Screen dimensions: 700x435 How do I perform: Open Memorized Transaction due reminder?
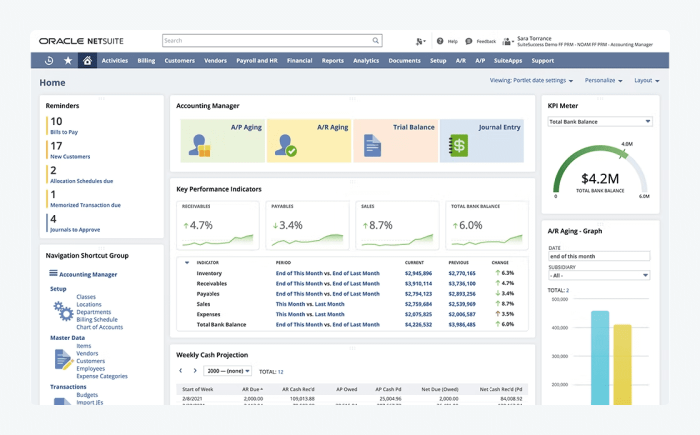[x=85, y=205]
